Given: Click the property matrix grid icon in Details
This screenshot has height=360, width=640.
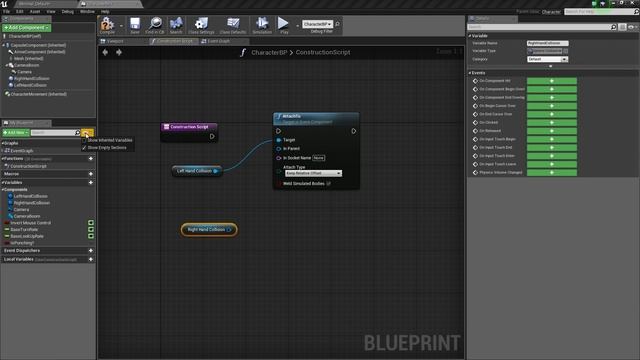Looking at the screenshot, I should point(622,27).
